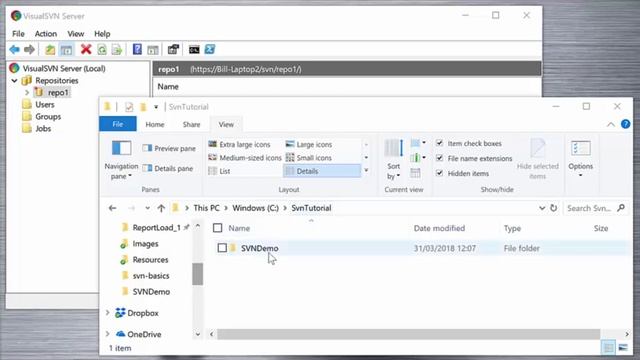Open the File tab in Explorer ribbon
Image resolution: width=640 pixels, height=360 pixels.
pyautogui.click(x=118, y=124)
